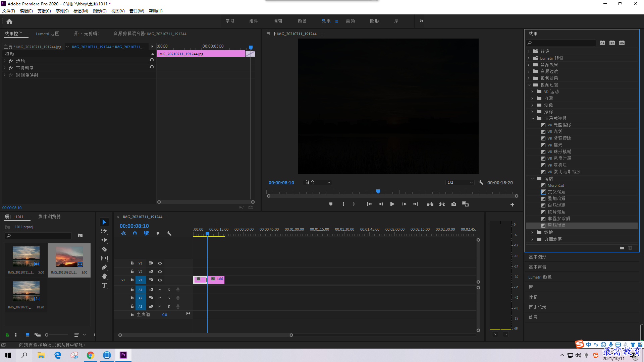Step back one frame in program monitor

(381, 204)
